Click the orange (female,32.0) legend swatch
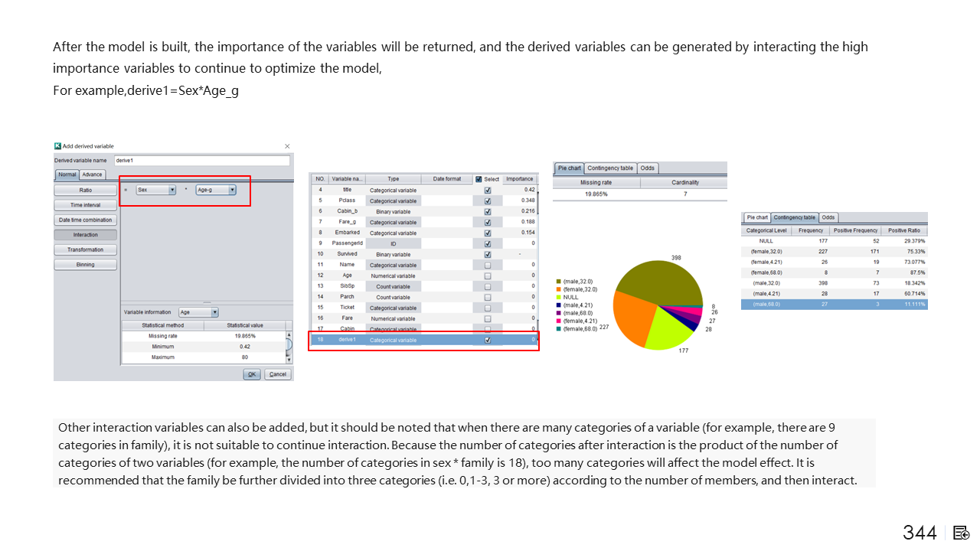Viewport: 980px width, 551px height. point(558,289)
